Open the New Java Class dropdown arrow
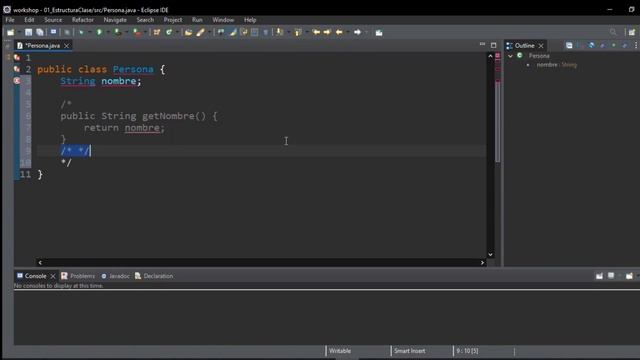The width and height of the screenshot is (640, 360). click(177, 32)
